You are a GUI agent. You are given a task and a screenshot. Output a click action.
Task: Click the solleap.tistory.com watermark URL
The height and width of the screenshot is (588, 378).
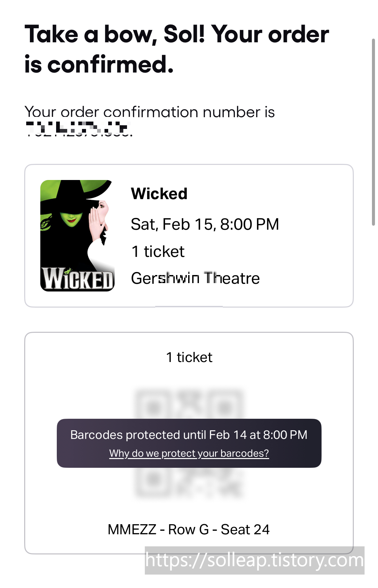pyautogui.click(x=254, y=560)
